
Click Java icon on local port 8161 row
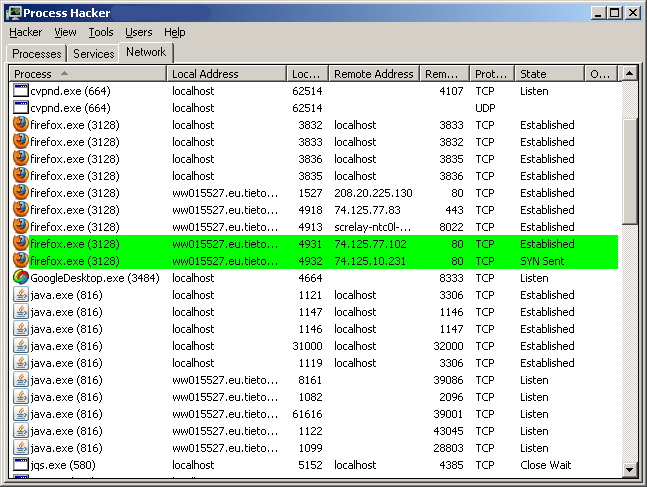(x=21, y=379)
